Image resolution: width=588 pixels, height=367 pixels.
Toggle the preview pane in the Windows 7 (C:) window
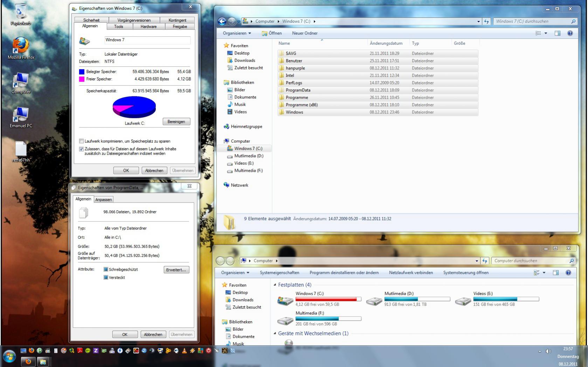[558, 33]
